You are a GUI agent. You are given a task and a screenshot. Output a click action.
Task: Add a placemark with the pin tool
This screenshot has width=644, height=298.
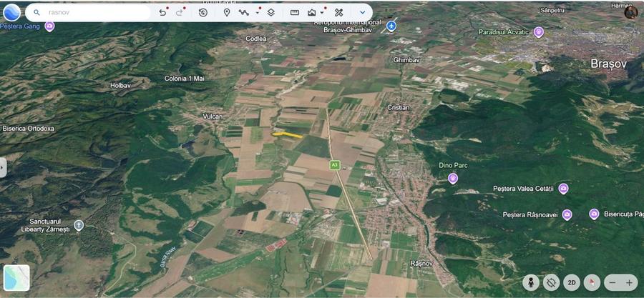pyautogui.click(x=227, y=13)
